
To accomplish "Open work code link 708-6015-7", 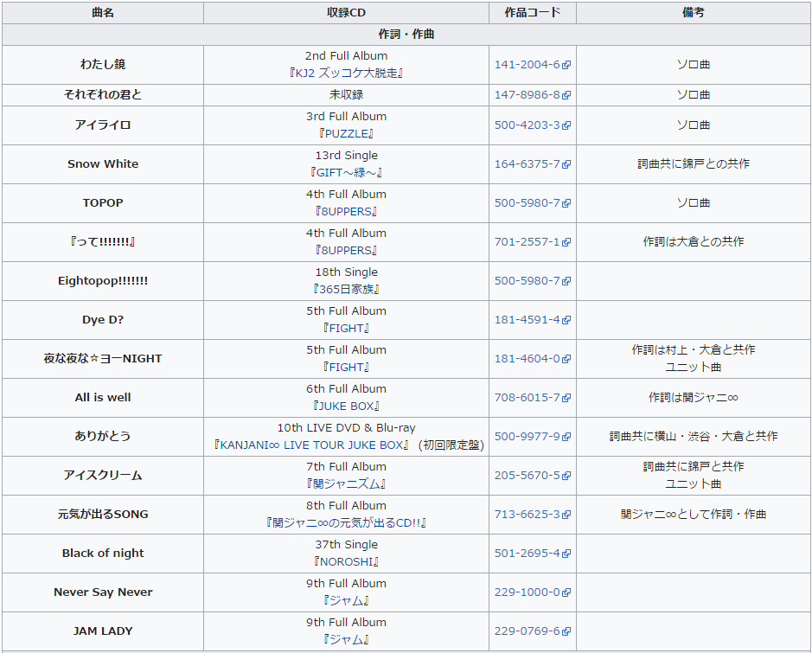I will point(533,397).
